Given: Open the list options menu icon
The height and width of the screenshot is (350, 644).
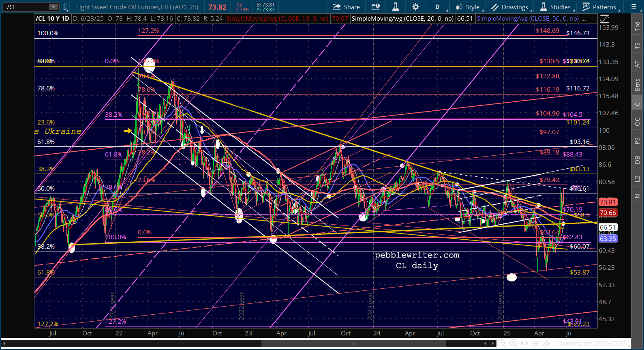Looking at the screenshot, I should (633, 7).
